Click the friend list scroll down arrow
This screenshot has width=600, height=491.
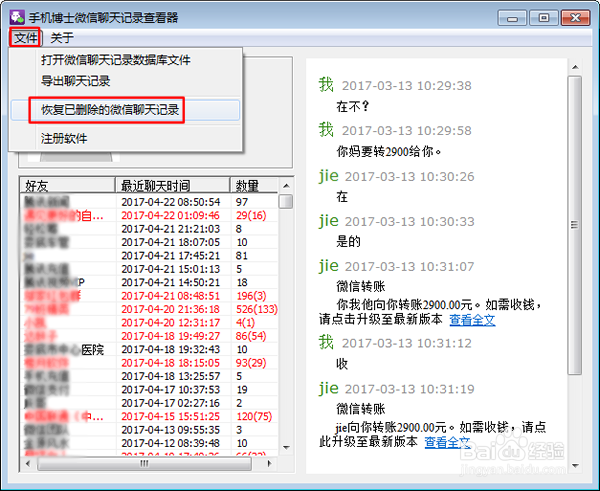[x=286, y=447]
